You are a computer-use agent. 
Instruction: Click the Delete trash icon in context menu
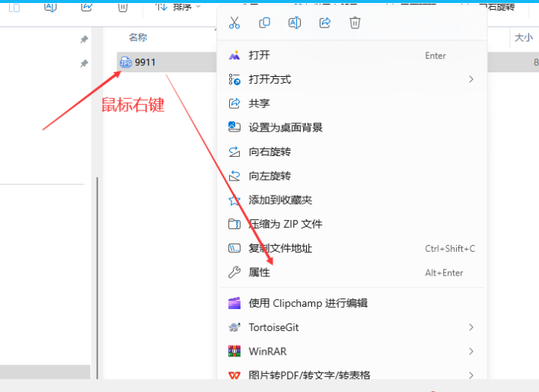click(x=355, y=23)
